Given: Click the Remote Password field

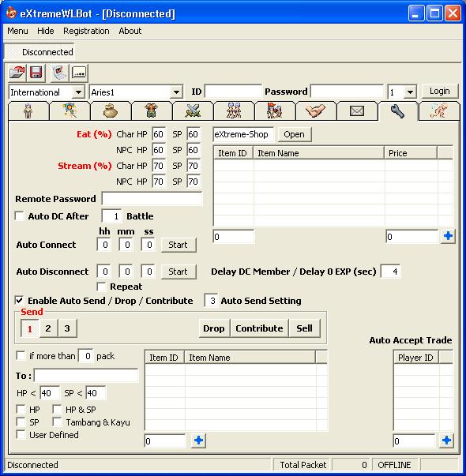Looking at the screenshot, I should [x=152, y=199].
